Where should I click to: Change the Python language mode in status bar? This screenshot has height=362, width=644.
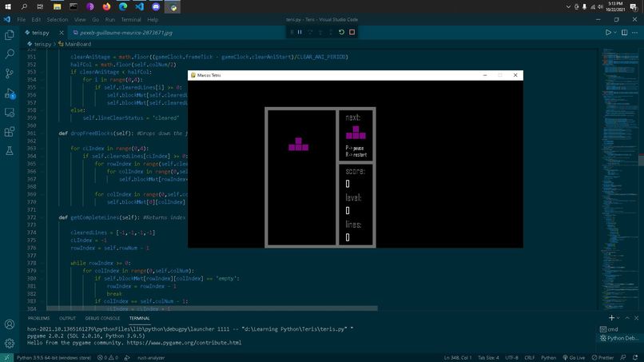pos(548,357)
